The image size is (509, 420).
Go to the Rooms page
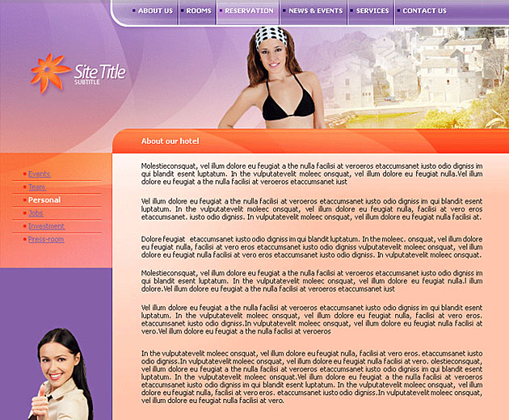point(199,10)
